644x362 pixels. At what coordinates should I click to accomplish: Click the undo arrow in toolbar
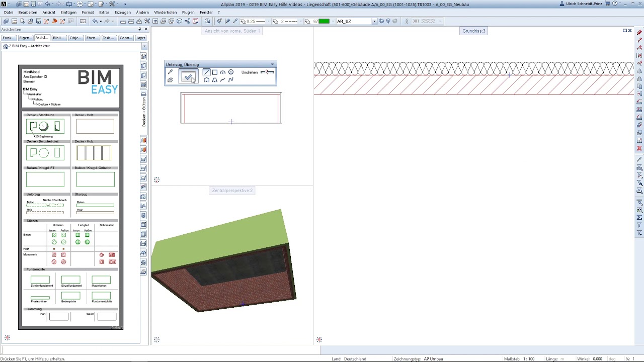[x=94, y=21]
